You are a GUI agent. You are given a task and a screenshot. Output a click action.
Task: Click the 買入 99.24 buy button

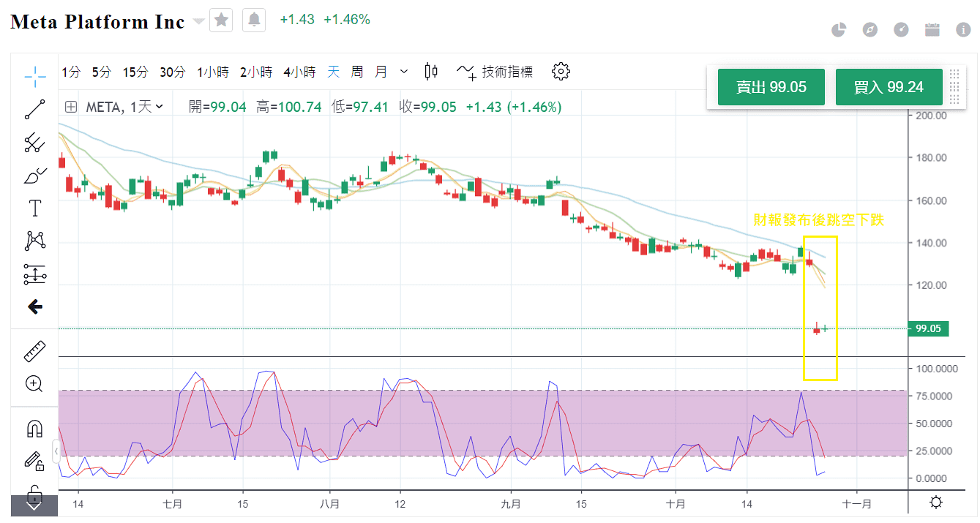click(889, 87)
